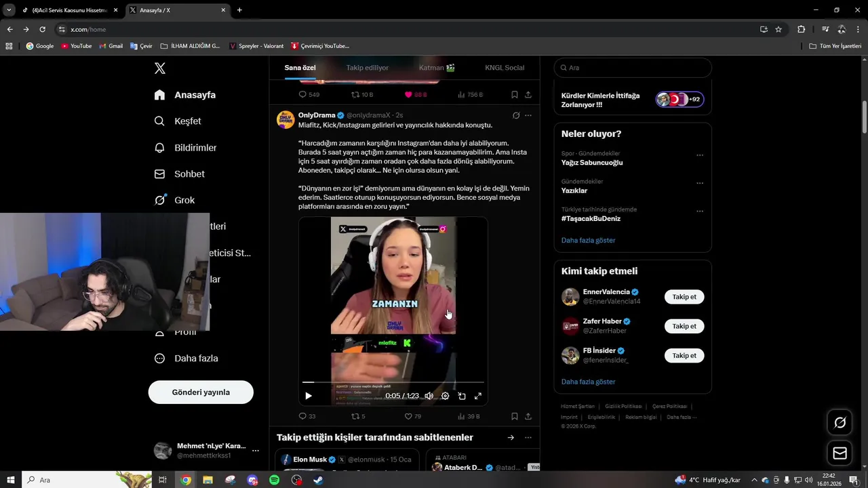The height and width of the screenshot is (488, 868).
Task: Open Anasayfa from the sidebar
Action: (x=184, y=95)
